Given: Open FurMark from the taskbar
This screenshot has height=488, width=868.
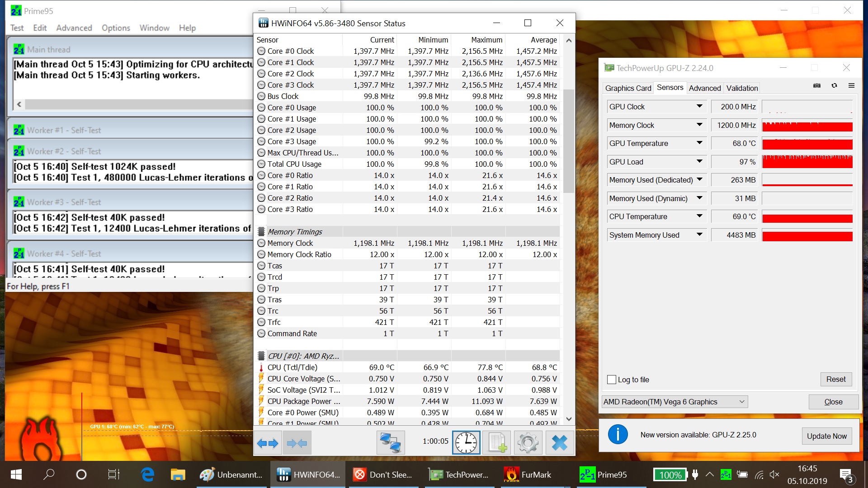Looking at the screenshot, I should [x=528, y=474].
